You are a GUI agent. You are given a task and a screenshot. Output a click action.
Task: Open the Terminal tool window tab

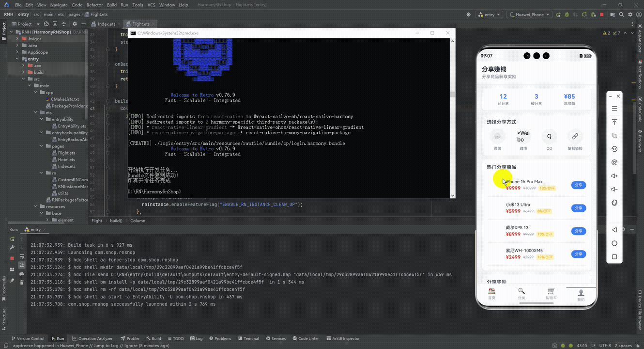pyautogui.click(x=248, y=338)
